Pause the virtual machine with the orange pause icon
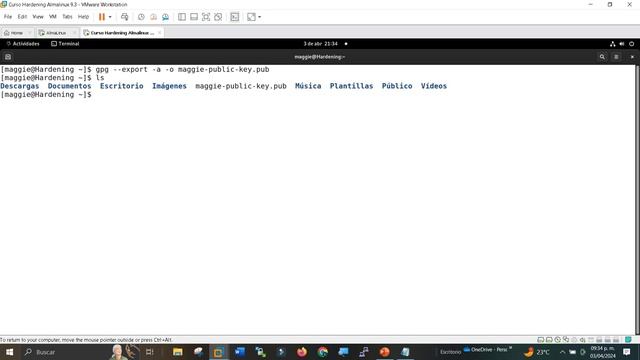Screen dimensions: 640x360 click(102, 17)
